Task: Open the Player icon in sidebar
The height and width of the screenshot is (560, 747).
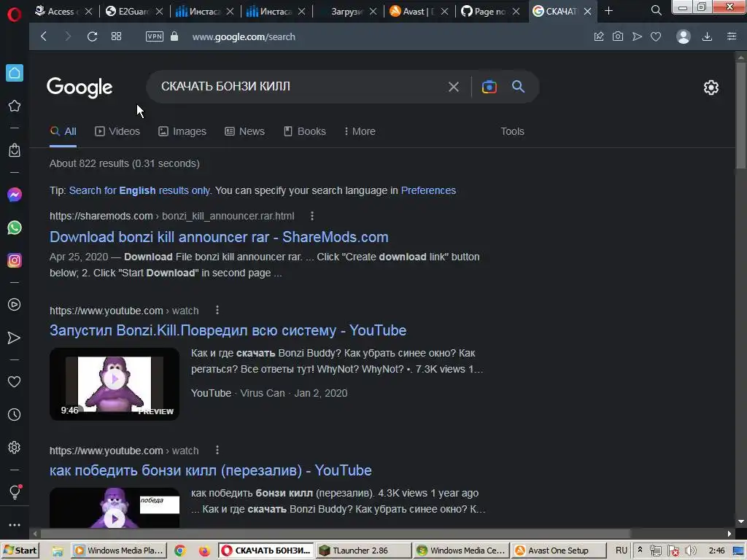Action: tap(15, 304)
